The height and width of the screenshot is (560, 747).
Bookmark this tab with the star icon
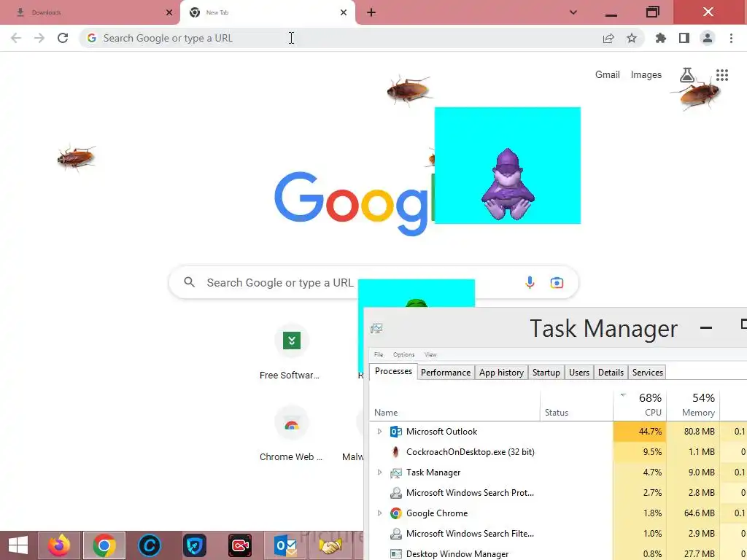[632, 38]
